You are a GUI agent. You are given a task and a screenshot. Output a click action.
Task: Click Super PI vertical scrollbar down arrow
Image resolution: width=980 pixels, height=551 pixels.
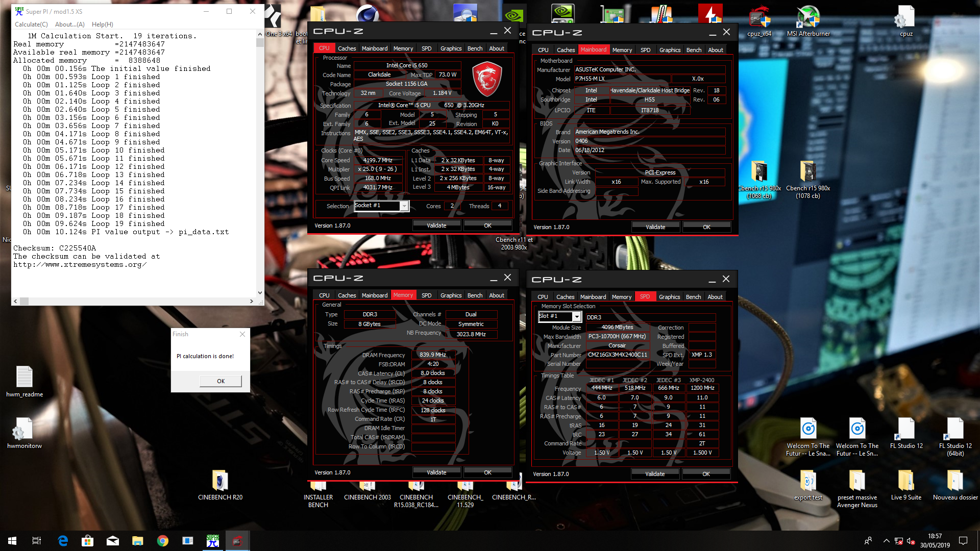(260, 293)
